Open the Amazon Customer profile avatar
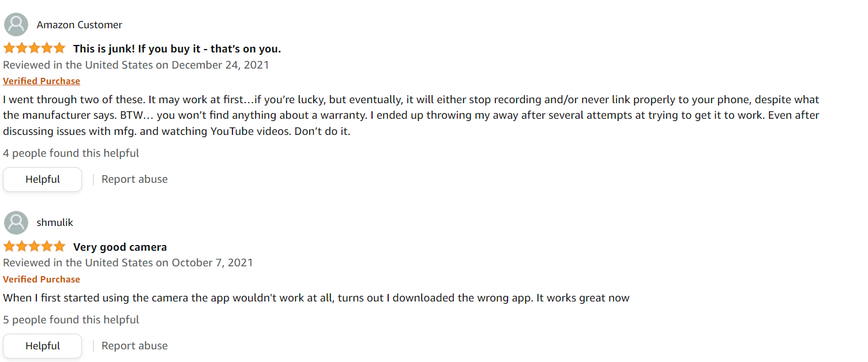This screenshot has height=362, width=868. pos(16,25)
